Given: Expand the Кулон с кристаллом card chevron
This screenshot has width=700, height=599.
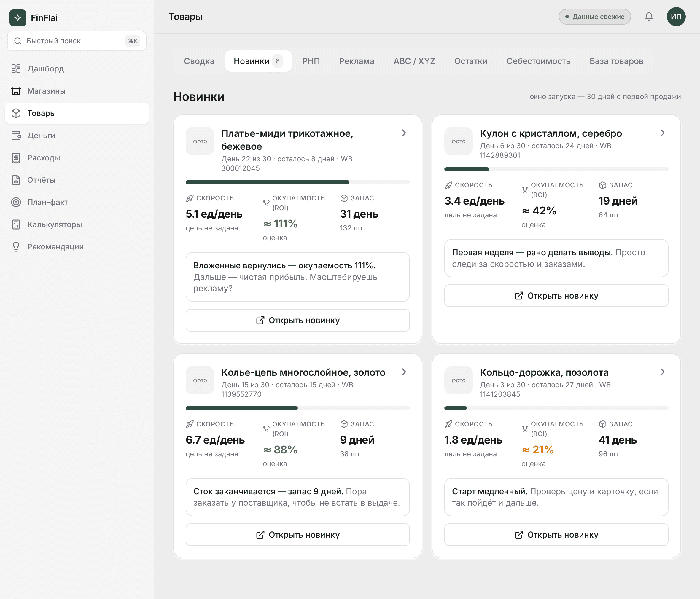Looking at the screenshot, I should pos(662,133).
